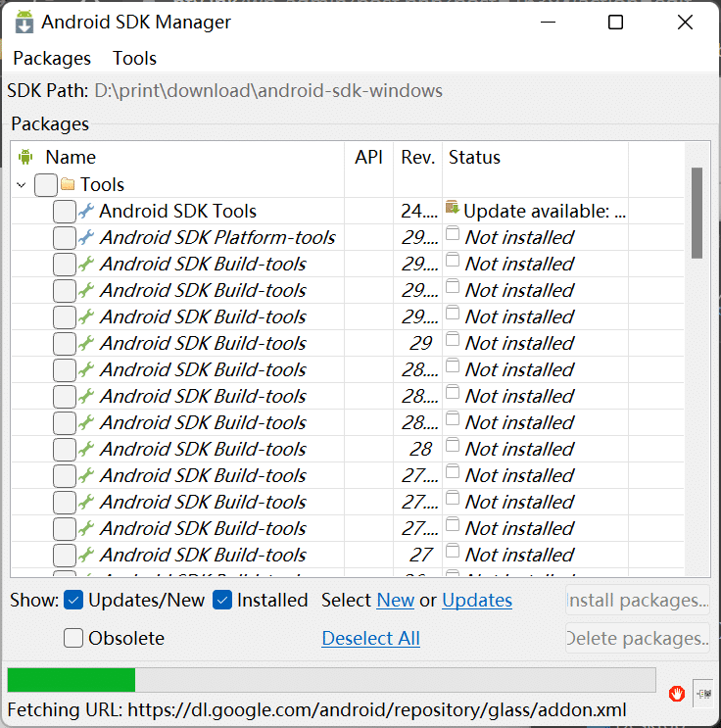721x728 pixels.
Task: Click the wrench icon of Build-tools rev 29
Action: (x=86, y=343)
